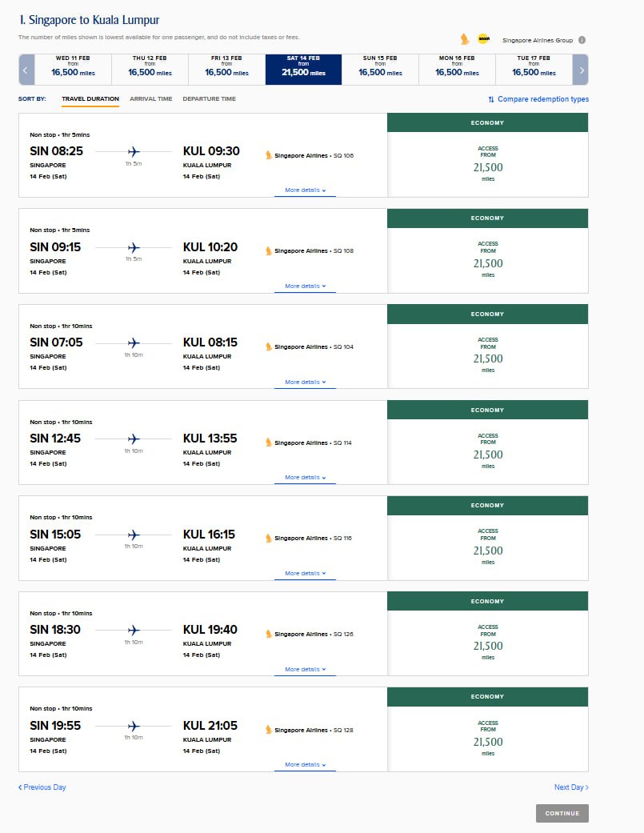Expand More details for flight SQ 106
This screenshot has width=644, height=833.
point(305,190)
